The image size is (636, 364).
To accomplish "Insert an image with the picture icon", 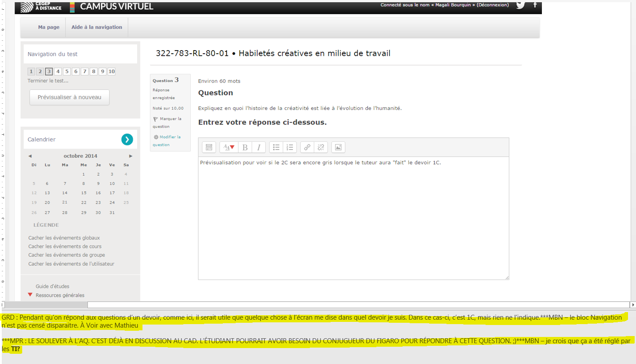I will pos(338,148).
